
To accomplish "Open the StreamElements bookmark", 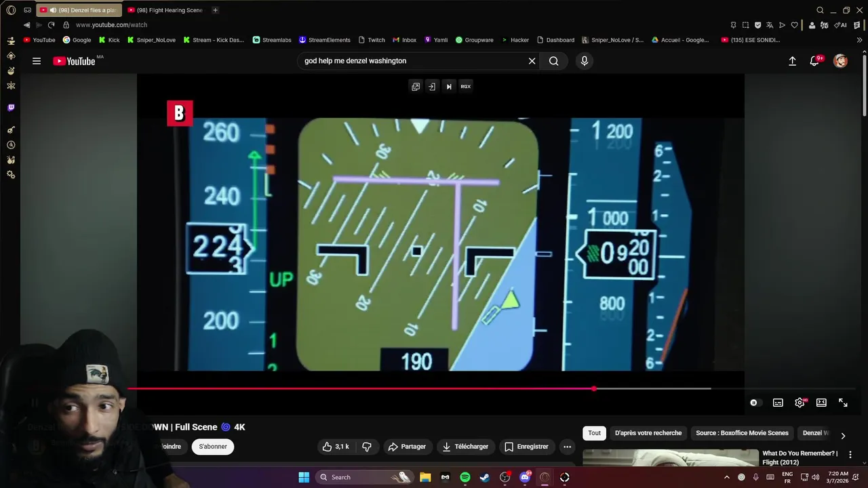I will pos(324,40).
